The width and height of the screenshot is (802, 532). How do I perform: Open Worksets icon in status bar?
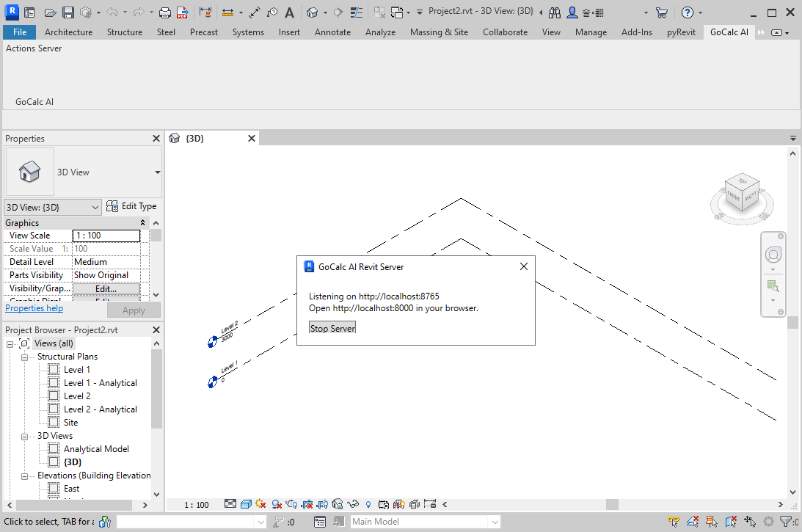tap(105, 522)
